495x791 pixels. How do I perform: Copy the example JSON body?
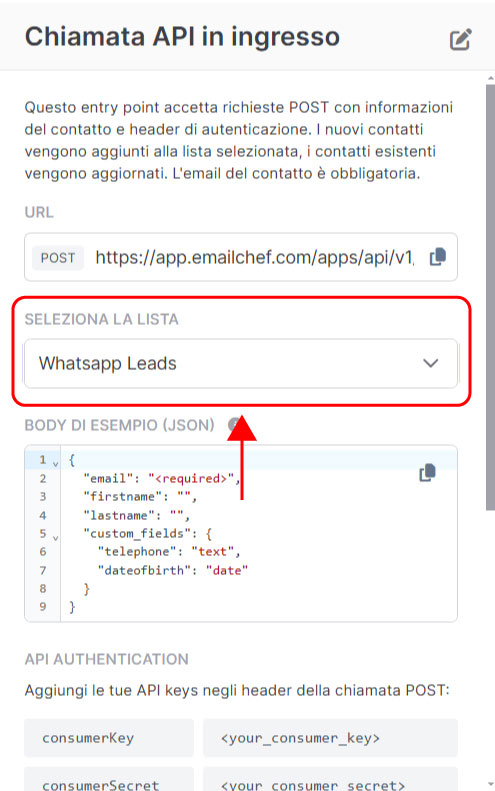(x=427, y=473)
